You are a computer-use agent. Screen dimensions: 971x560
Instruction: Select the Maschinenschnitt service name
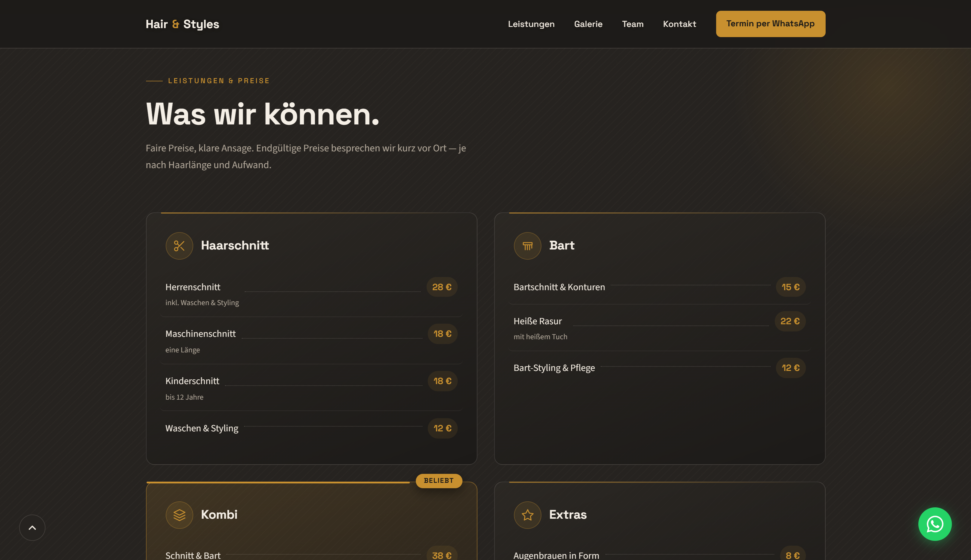click(x=200, y=334)
